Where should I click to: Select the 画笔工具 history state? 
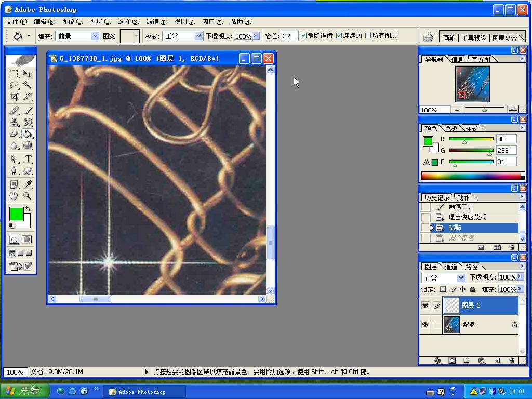pos(461,207)
